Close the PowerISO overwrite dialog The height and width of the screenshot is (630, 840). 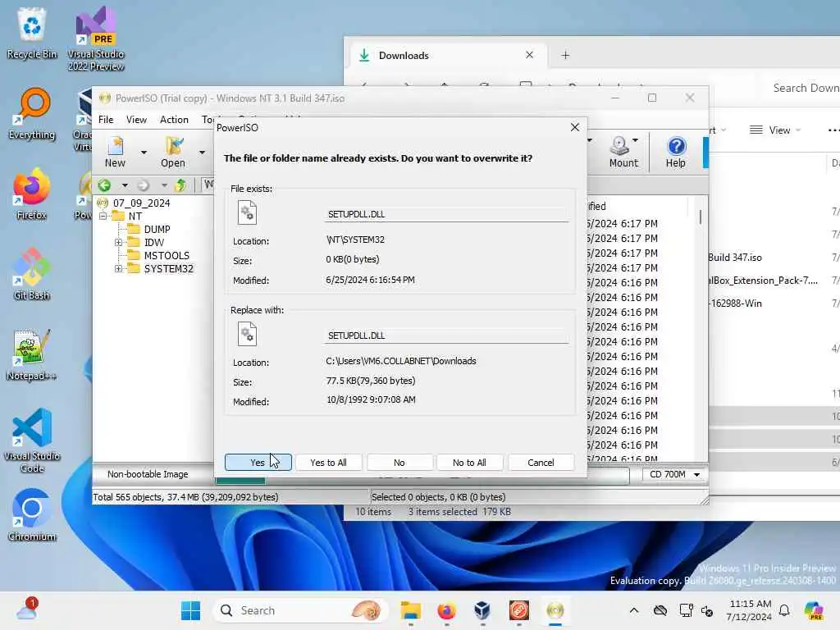coord(575,127)
